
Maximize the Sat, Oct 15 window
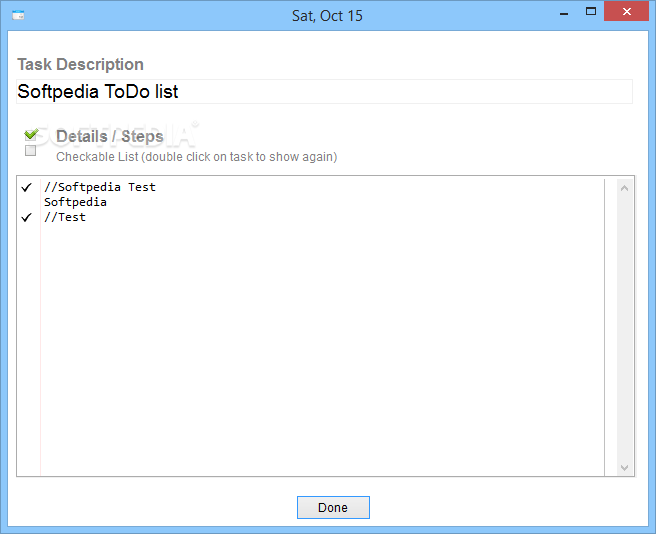591,12
